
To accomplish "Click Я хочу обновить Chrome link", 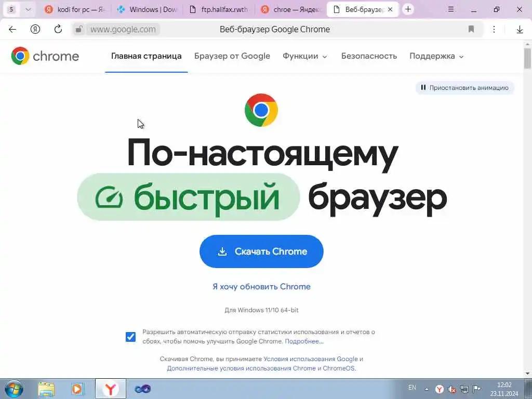I will 261,287.
